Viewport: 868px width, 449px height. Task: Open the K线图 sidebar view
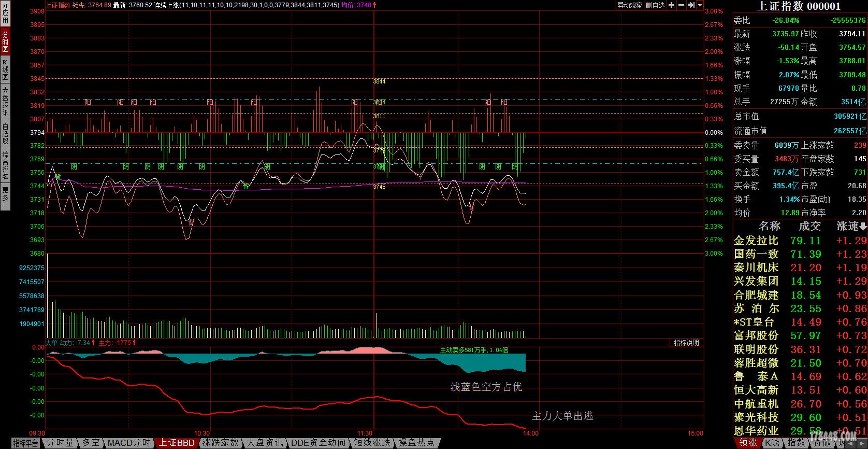(x=5, y=69)
